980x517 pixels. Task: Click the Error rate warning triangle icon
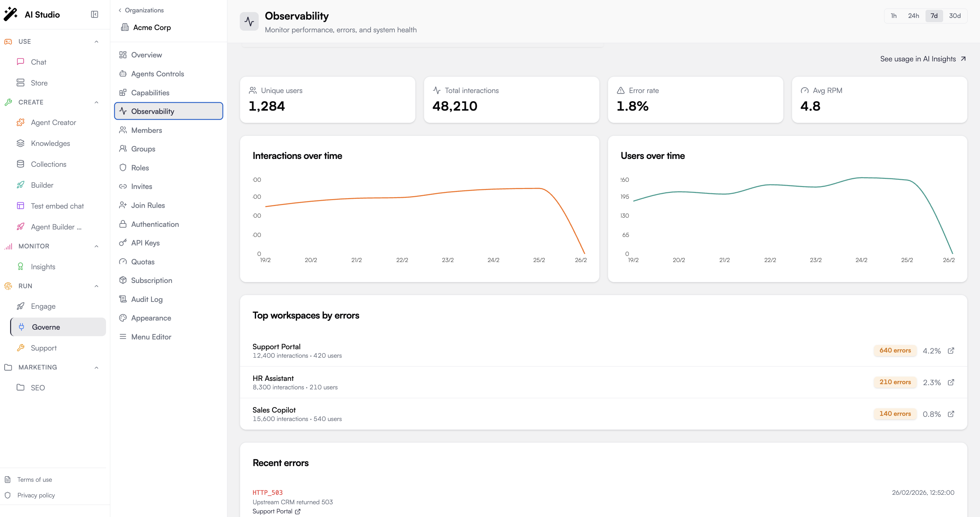(x=620, y=91)
